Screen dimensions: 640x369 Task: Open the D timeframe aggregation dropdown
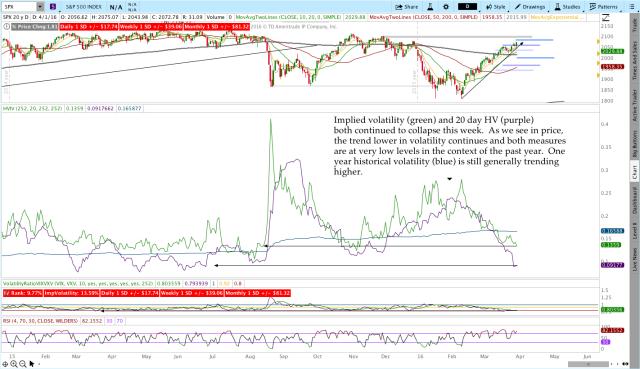pos(467,7)
